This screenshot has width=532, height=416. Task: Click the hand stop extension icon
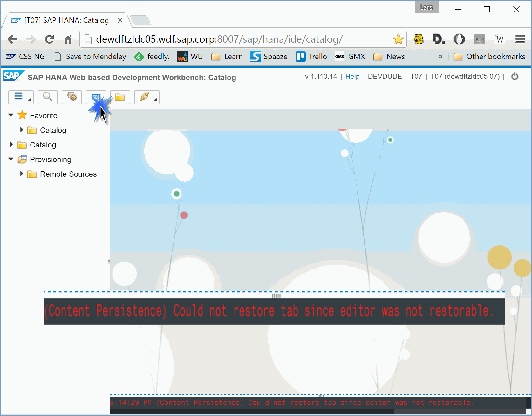459,39
